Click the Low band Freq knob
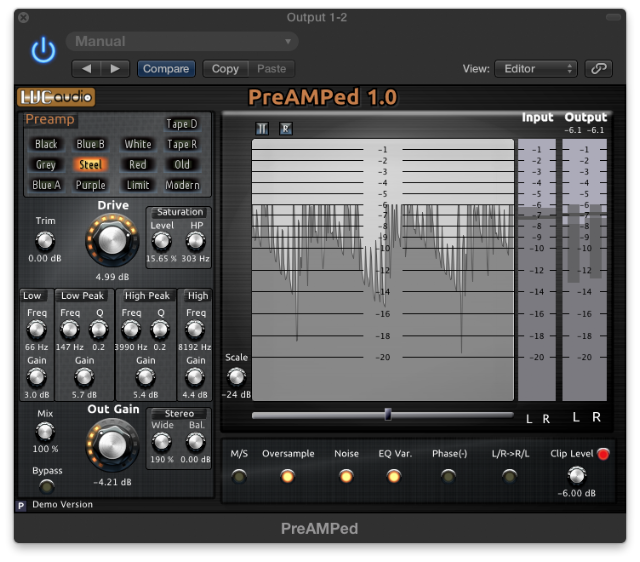640x562 pixels. (37, 330)
